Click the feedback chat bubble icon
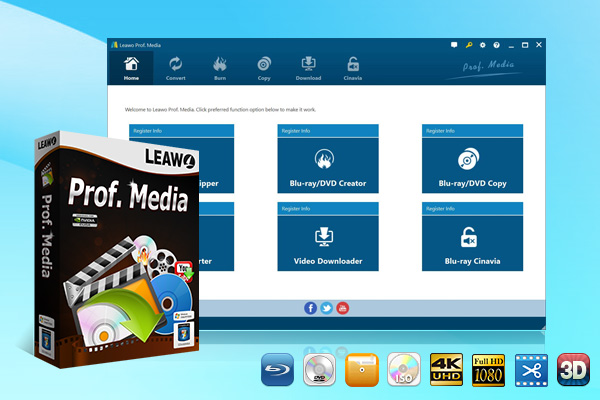 [x=454, y=45]
